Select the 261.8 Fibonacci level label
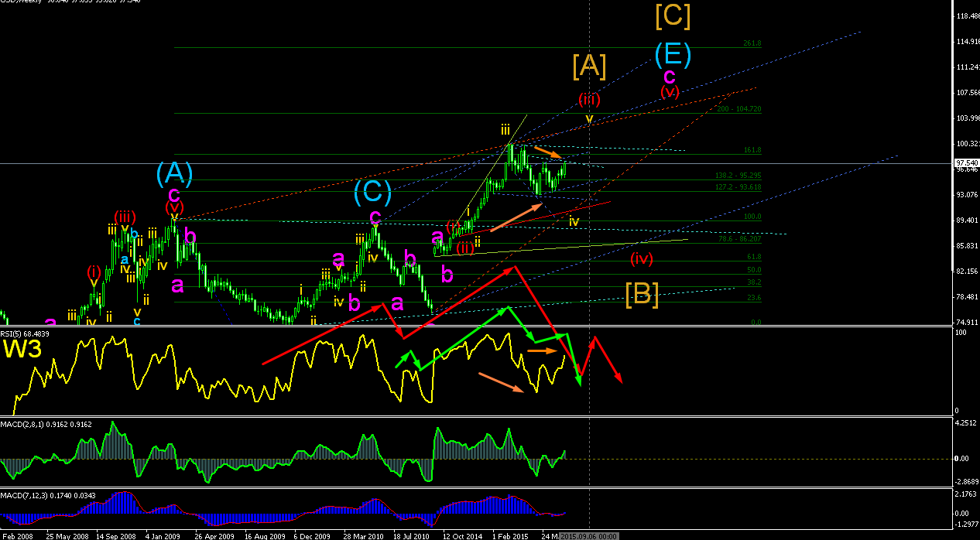This screenshot has width=980, height=540. (x=752, y=43)
